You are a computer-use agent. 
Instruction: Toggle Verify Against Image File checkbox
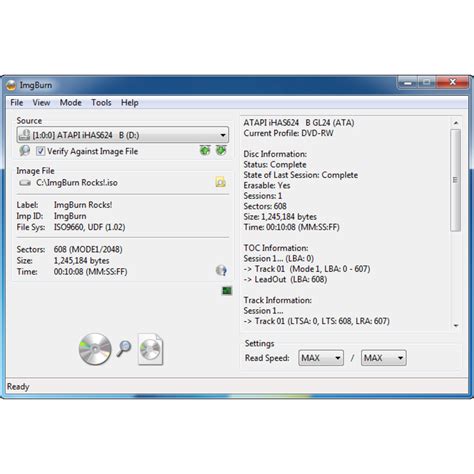[40, 151]
